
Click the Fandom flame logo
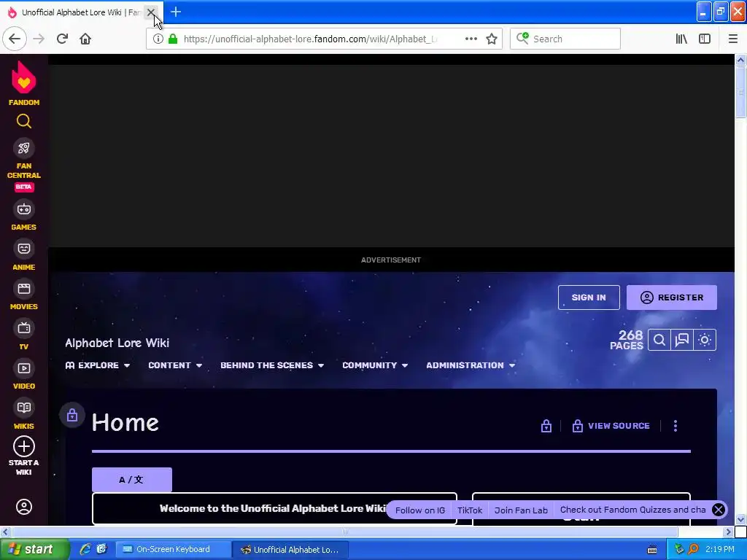[24, 79]
